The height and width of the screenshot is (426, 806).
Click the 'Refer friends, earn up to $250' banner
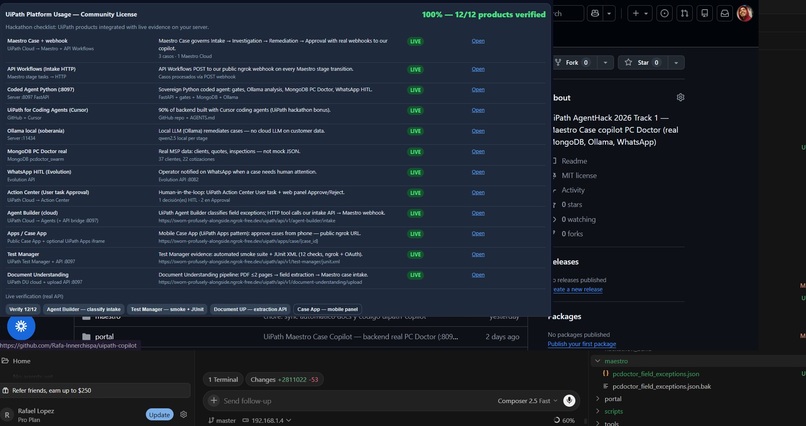coord(96,391)
